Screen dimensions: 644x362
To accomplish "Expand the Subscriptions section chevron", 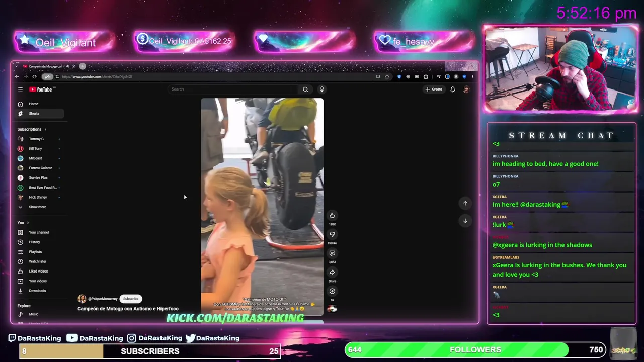I will 45,129.
